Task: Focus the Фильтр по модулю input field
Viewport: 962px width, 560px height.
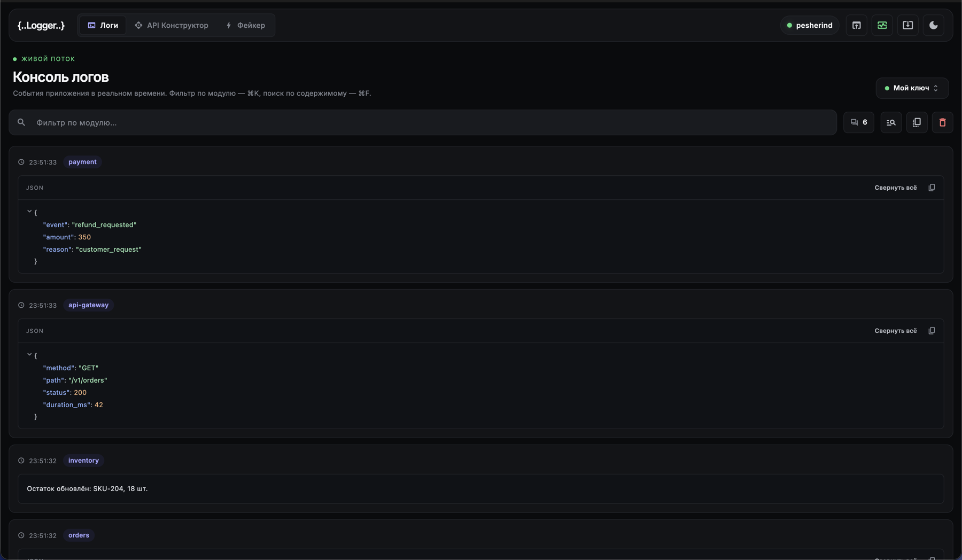Action: (x=422, y=122)
